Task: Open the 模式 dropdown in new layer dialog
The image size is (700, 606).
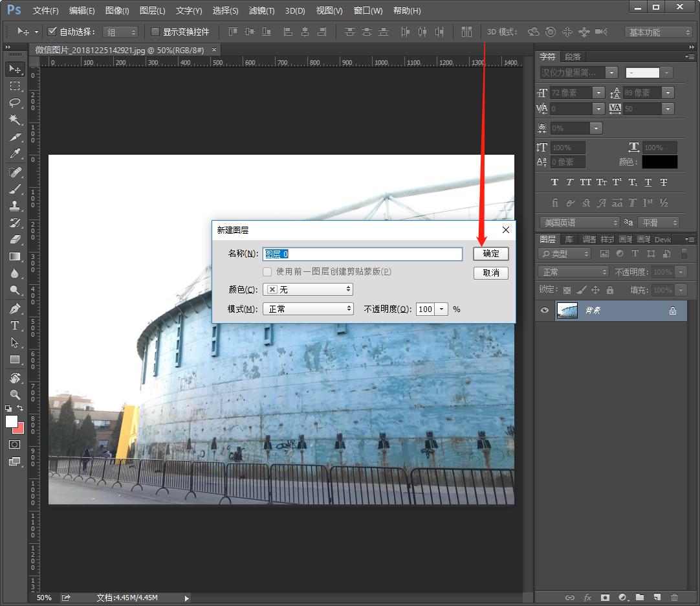Action: pyautogui.click(x=308, y=309)
